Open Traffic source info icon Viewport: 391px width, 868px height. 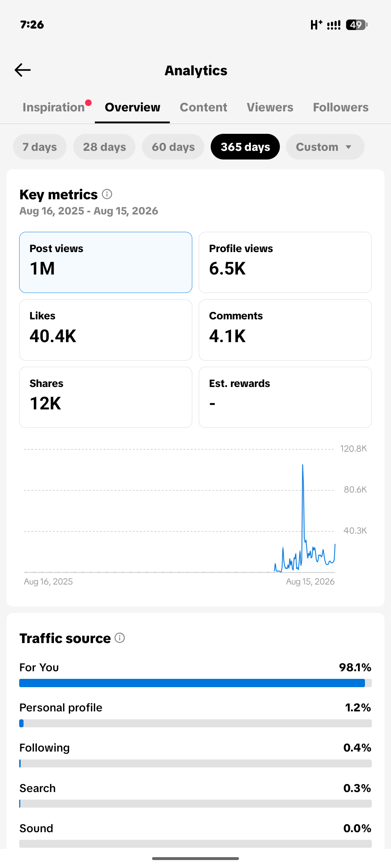tap(120, 638)
